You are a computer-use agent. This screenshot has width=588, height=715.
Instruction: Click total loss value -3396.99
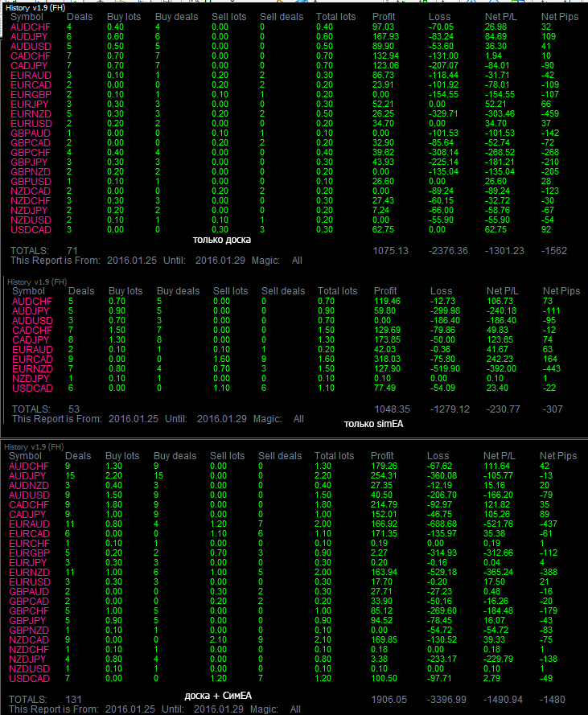[x=446, y=700]
